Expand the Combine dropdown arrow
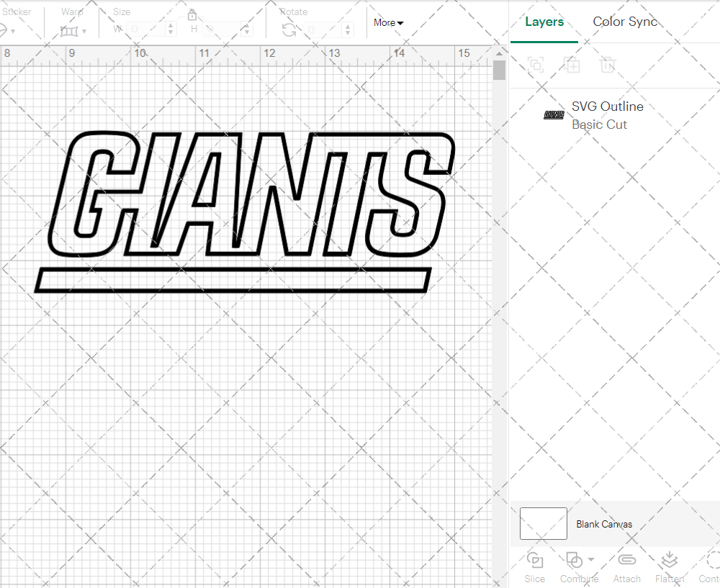The image size is (720, 588). (x=591, y=559)
